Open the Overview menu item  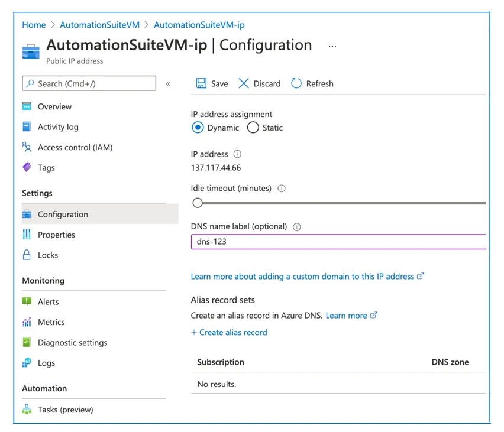pyautogui.click(x=54, y=106)
